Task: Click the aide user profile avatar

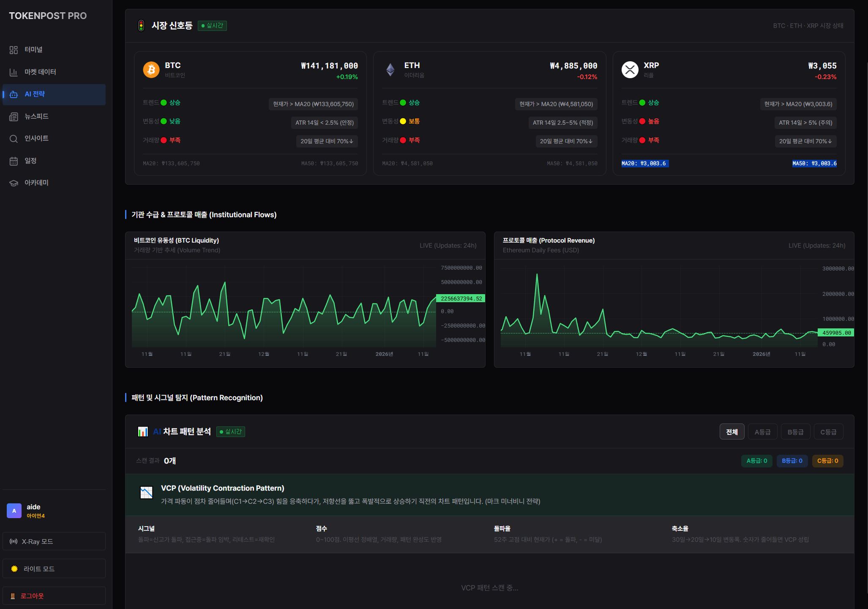Action: [x=14, y=511]
